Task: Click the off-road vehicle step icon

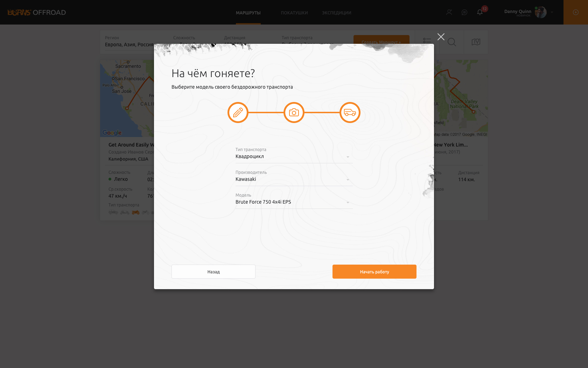Action: pyautogui.click(x=350, y=113)
